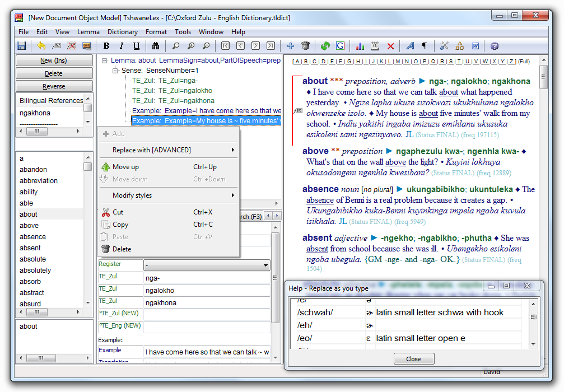Jump to the first entry with the toolbar arrow

[x=225, y=46]
